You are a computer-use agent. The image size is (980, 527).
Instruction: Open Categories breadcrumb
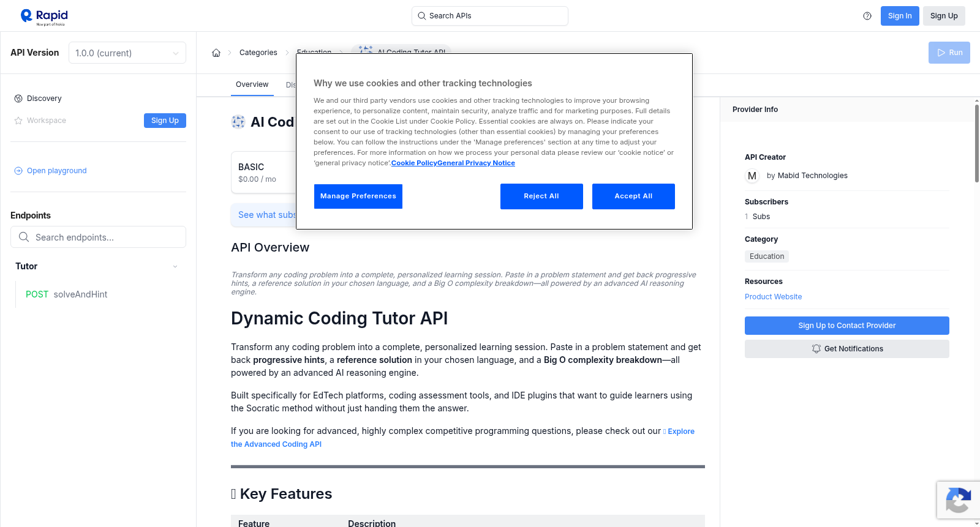click(x=258, y=53)
